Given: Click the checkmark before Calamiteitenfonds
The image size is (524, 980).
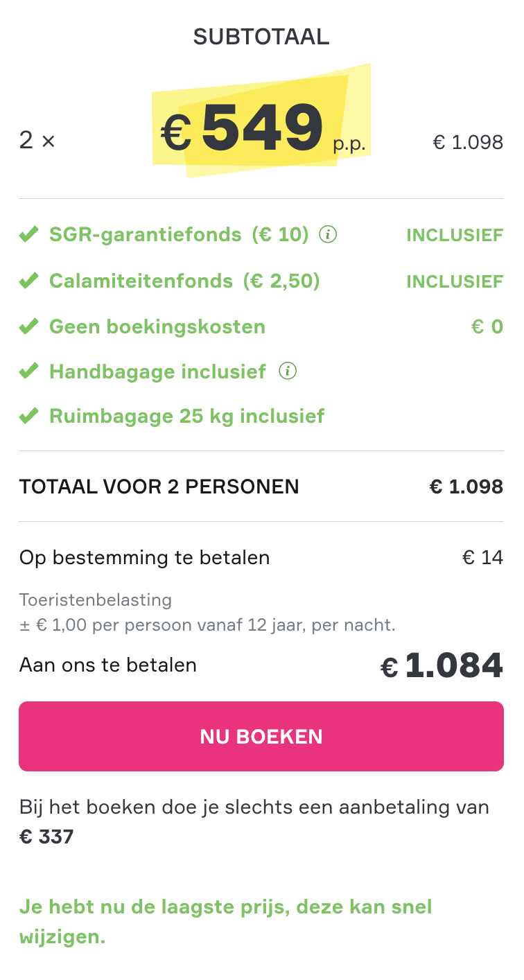Looking at the screenshot, I should tap(28, 281).
